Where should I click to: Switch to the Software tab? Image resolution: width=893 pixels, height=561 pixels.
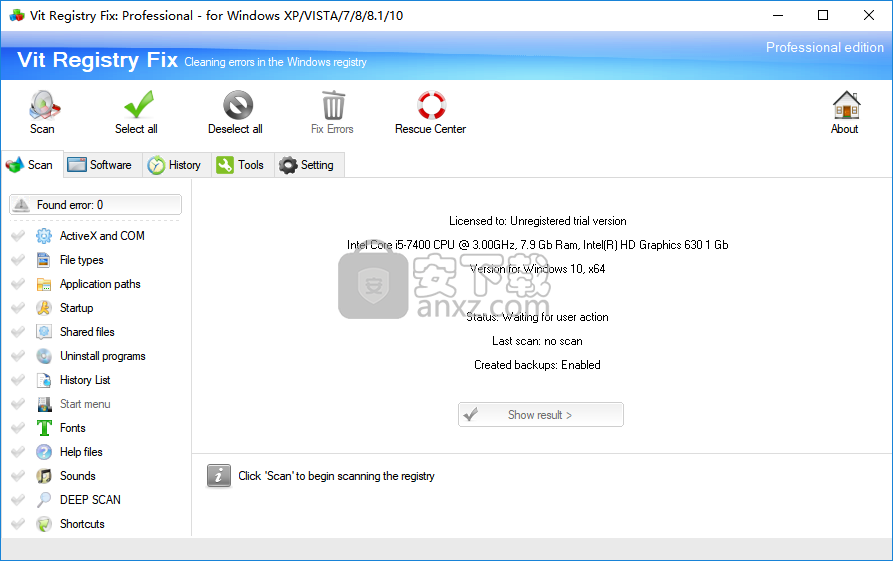tap(103, 165)
